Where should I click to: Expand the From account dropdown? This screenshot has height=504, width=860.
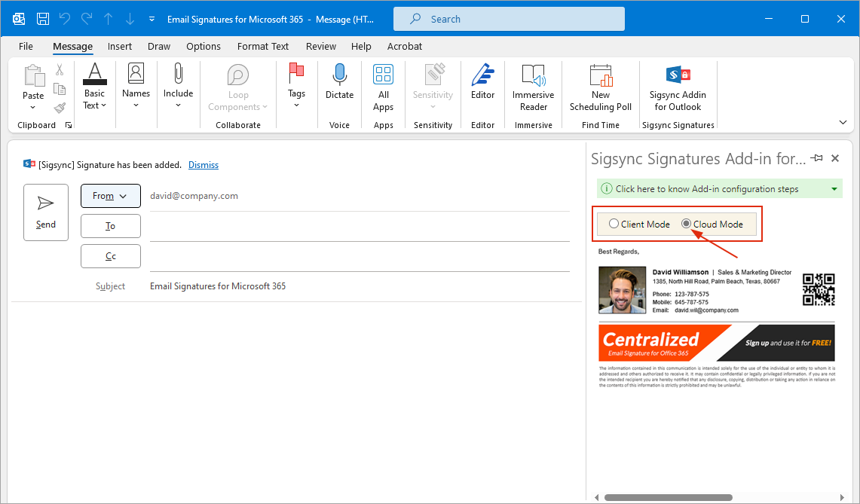point(110,196)
